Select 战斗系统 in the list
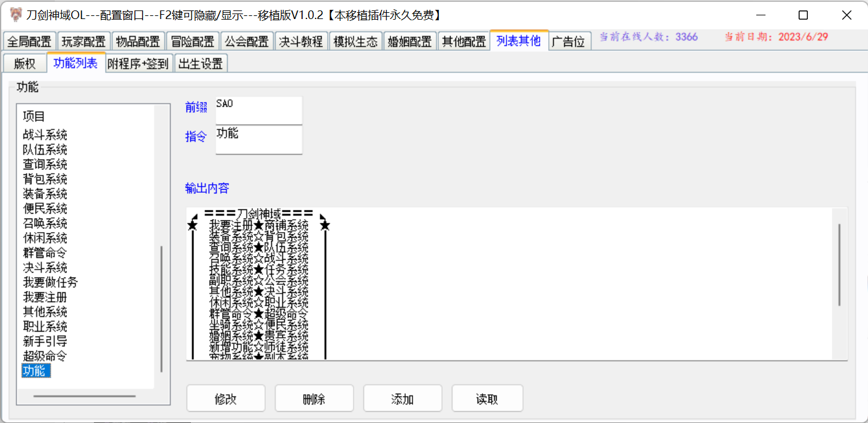The width and height of the screenshot is (868, 423). [x=45, y=135]
